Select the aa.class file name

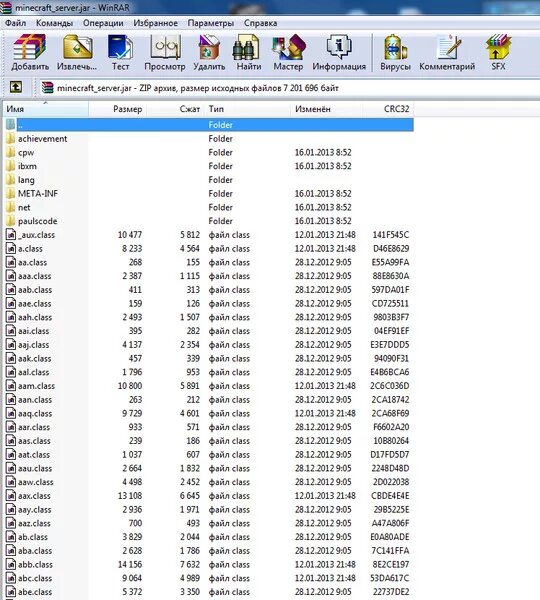(x=33, y=262)
